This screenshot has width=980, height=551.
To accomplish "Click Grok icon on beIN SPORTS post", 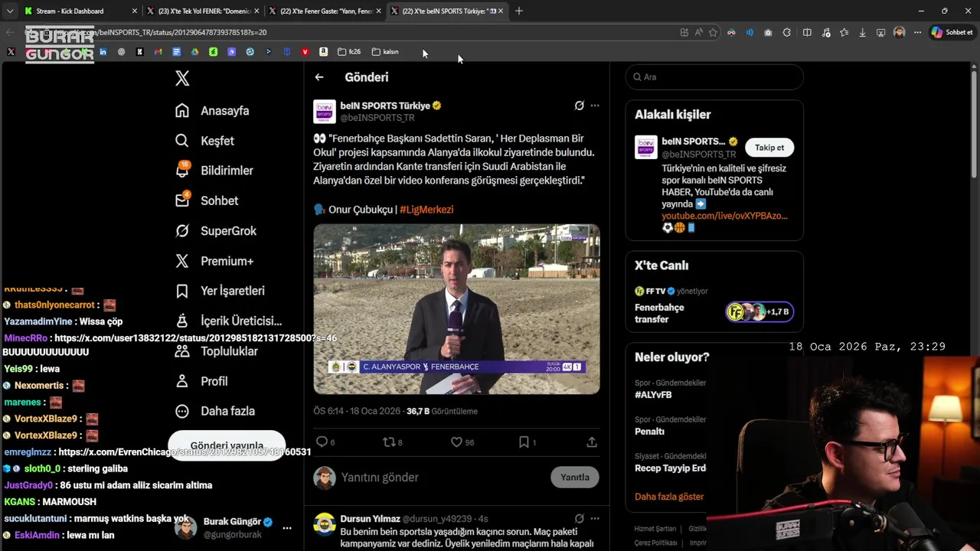I will 580,106.
